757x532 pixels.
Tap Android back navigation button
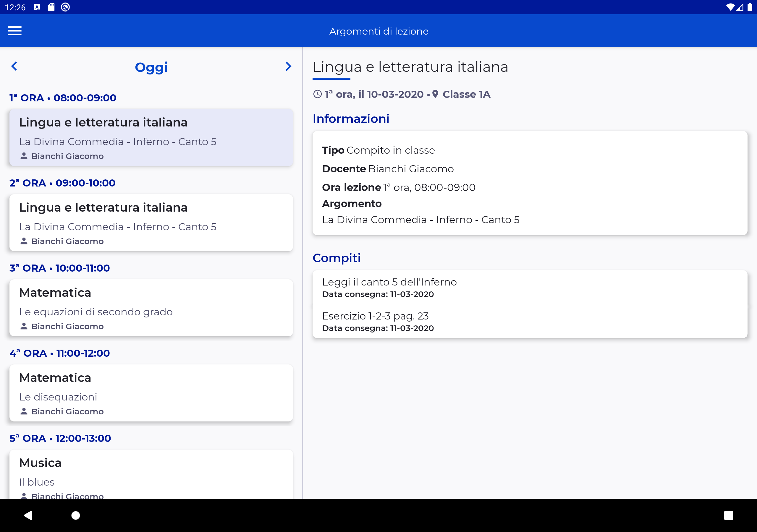[x=28, y=515]
